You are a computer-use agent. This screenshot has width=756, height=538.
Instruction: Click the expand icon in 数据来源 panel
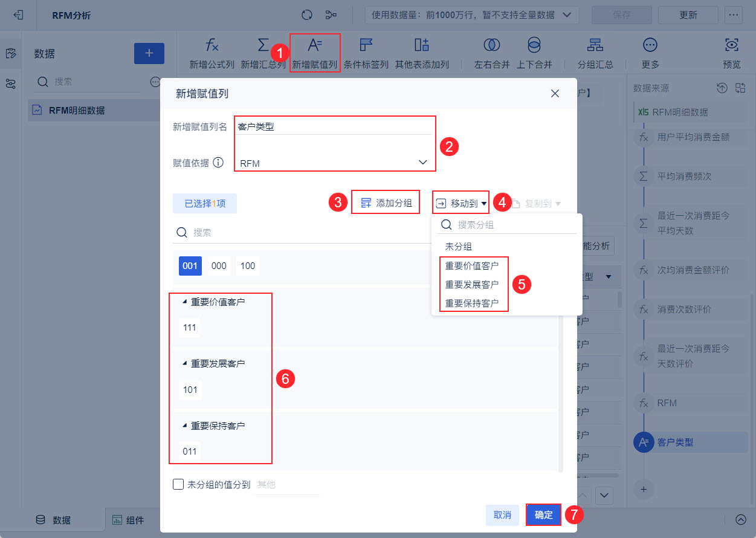[740, 88]
